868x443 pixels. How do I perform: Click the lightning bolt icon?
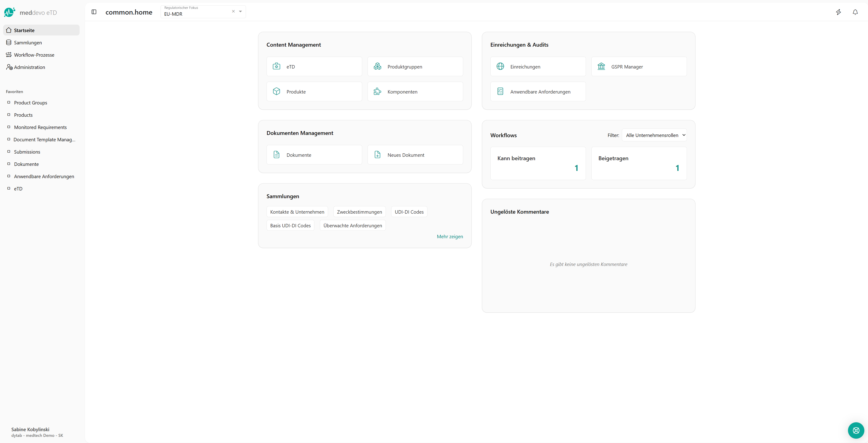pos(838,12)
